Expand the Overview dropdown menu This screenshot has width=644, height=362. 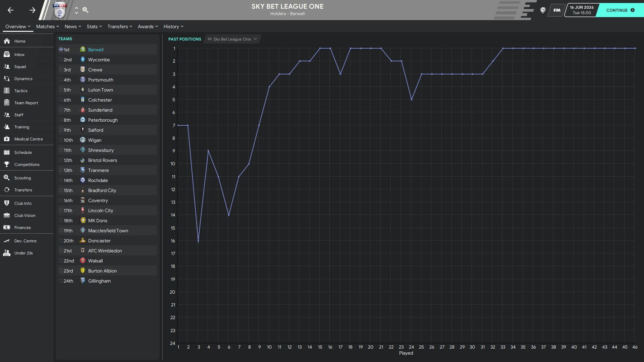pos(18,26)
